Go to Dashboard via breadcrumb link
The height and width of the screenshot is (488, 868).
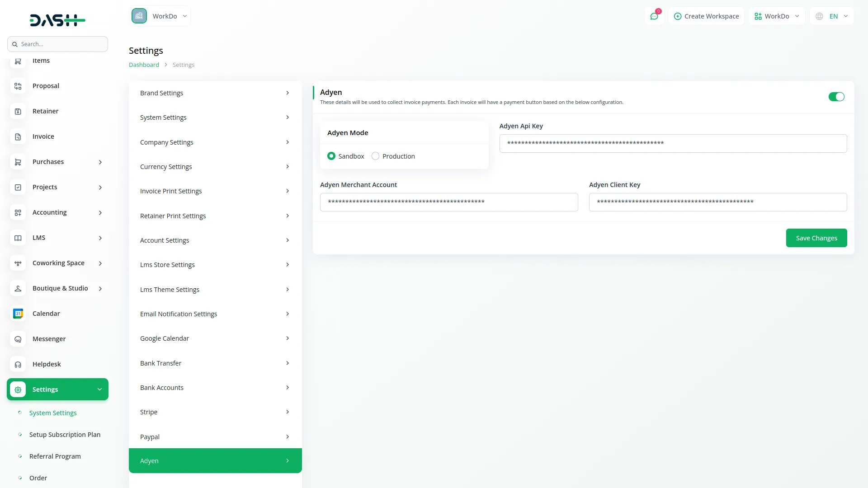point(143,64)
